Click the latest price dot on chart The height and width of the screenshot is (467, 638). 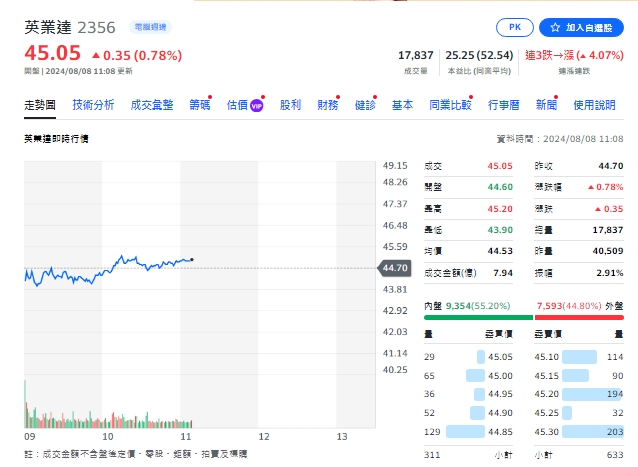[x=192, y=260]
